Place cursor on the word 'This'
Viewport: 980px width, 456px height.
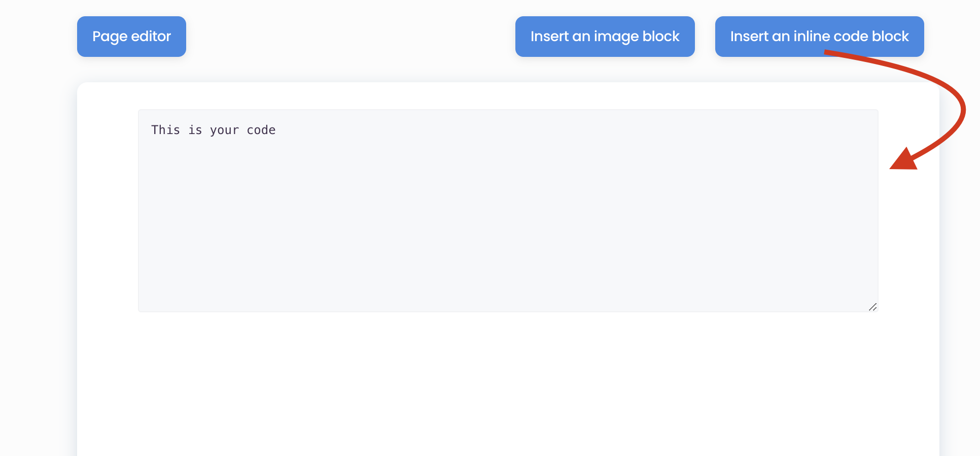click(165, 130)
